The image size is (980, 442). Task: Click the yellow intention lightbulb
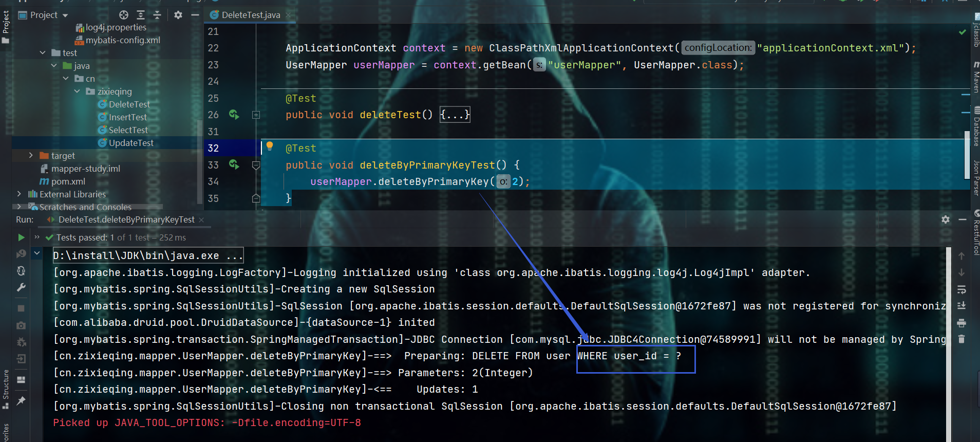pyautogui.click(x=270, y=146)
